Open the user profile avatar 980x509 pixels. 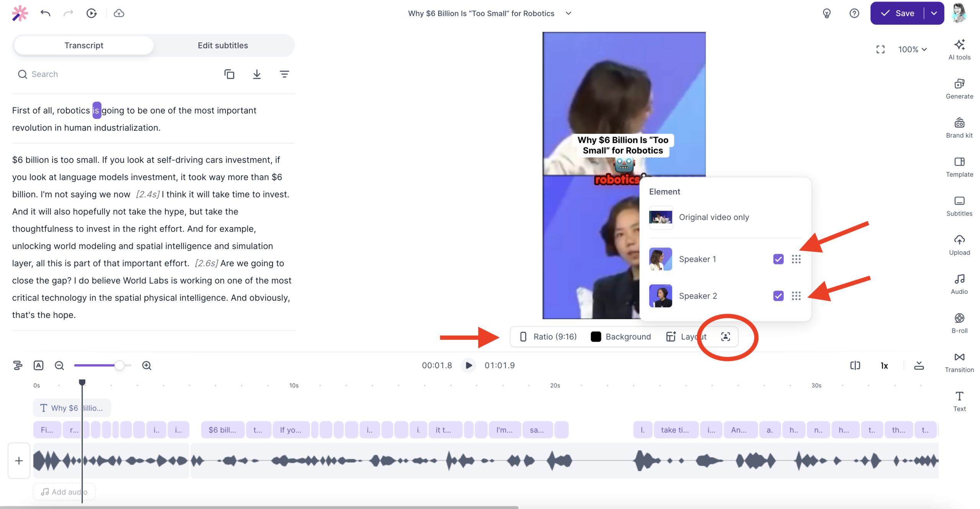click(x=959, y=13)
